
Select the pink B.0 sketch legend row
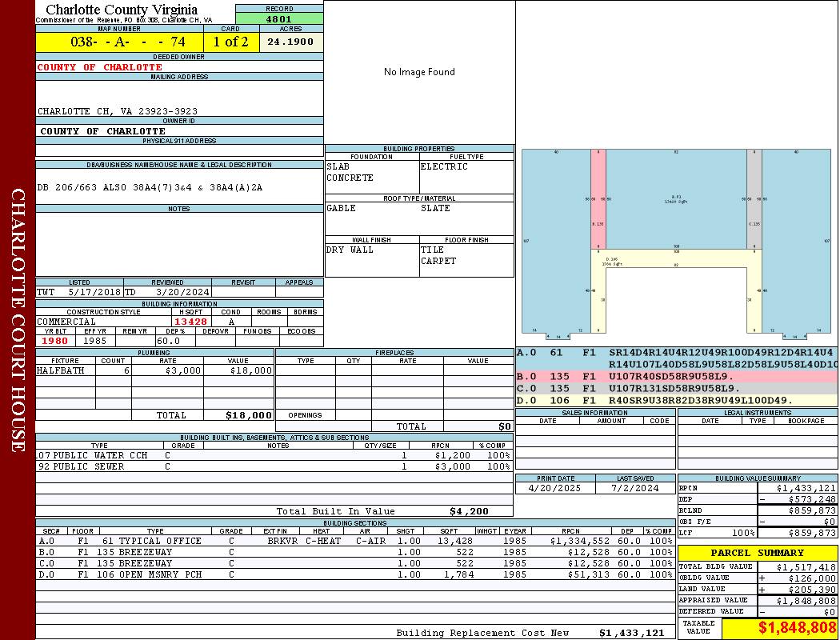pyautogui.click(x=676, y=376)
